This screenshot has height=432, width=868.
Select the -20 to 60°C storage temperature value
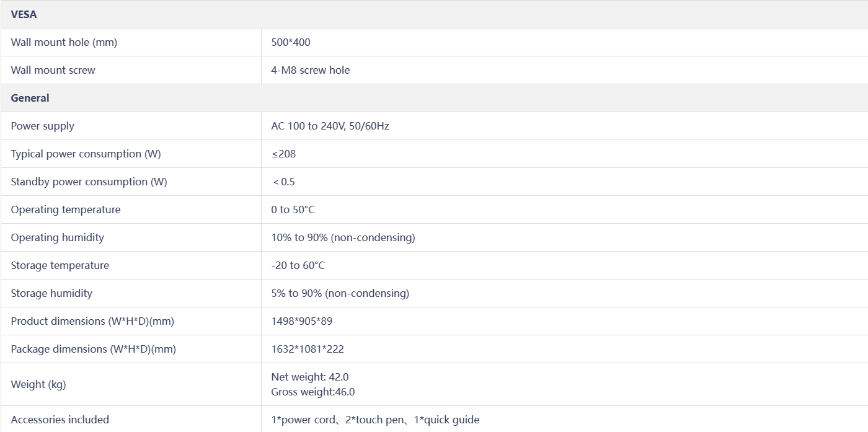point(298,265)
